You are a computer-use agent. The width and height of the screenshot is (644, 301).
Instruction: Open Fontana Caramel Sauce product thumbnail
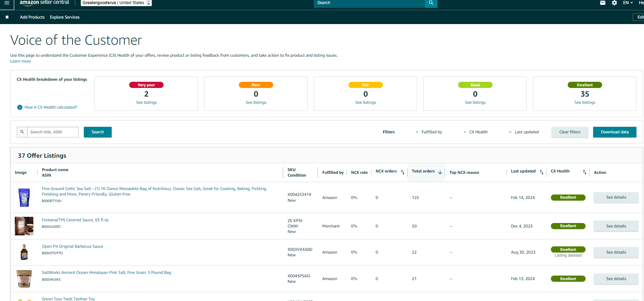pos(24,226)
